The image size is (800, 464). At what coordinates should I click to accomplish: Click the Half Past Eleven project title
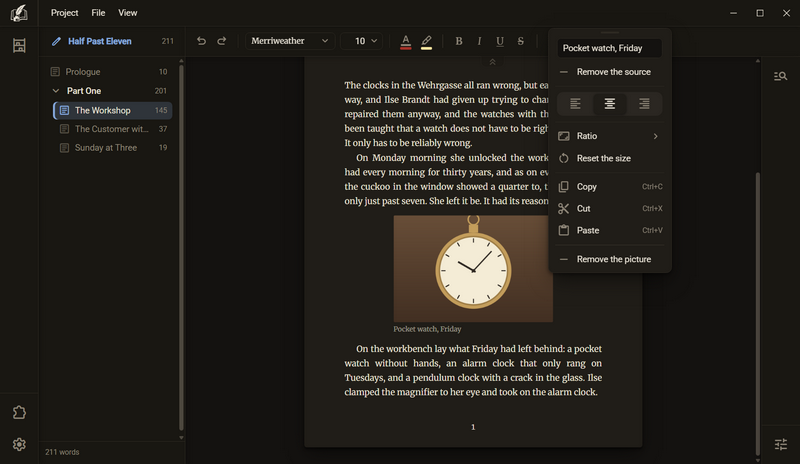(99, 41)
